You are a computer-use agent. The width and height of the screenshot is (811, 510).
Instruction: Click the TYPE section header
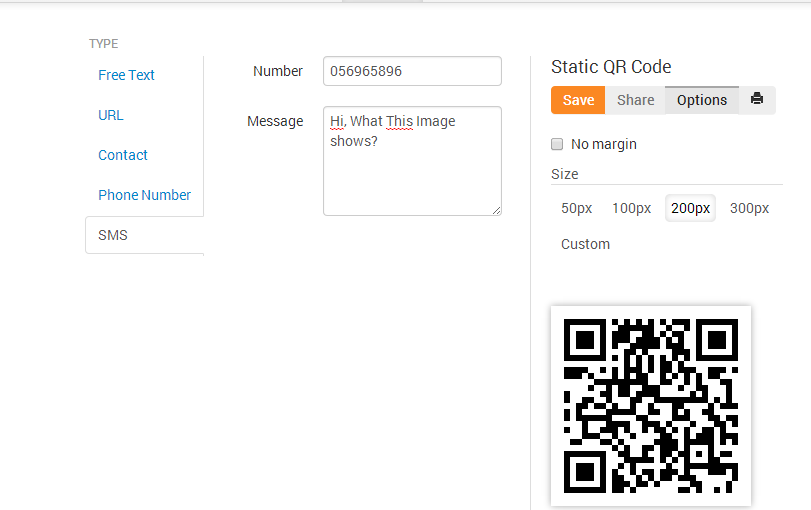[x=103, y=43]
